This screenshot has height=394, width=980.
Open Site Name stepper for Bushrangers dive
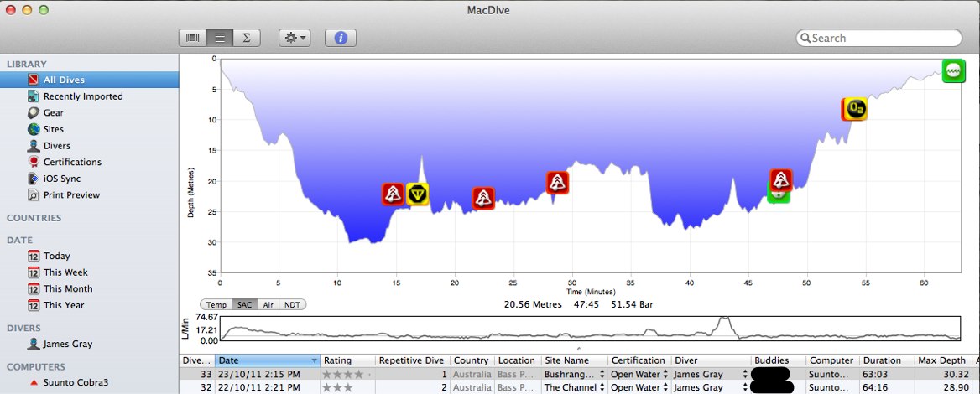click(602, 374)
